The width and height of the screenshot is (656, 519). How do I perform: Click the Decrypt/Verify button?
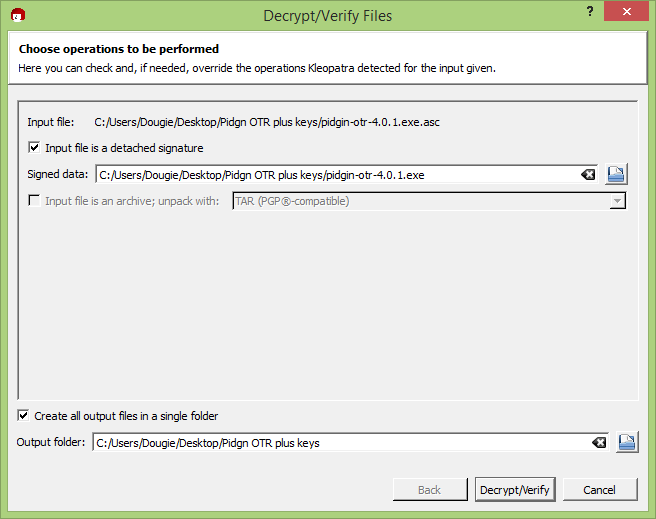click(x=515, y=490)
